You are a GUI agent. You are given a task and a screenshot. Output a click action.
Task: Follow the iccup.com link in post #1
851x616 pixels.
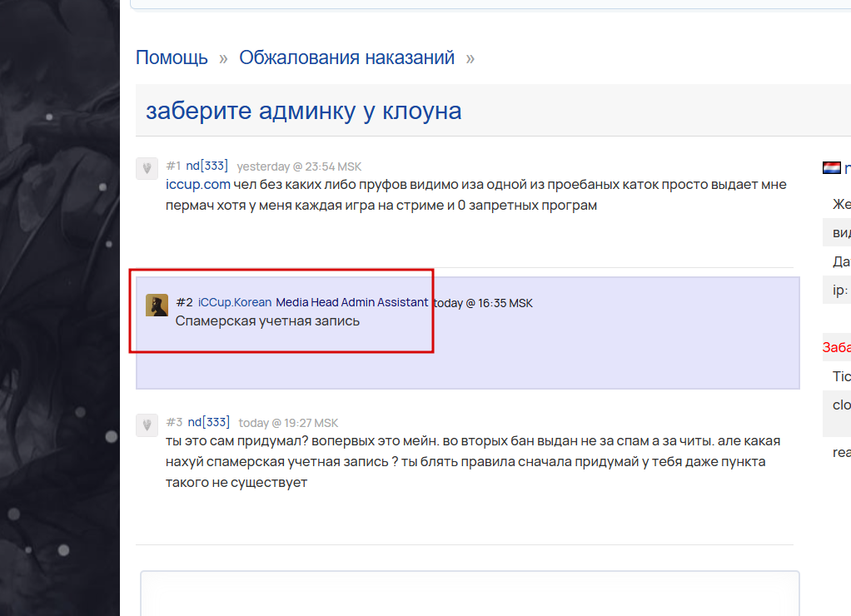coord(198,185)
